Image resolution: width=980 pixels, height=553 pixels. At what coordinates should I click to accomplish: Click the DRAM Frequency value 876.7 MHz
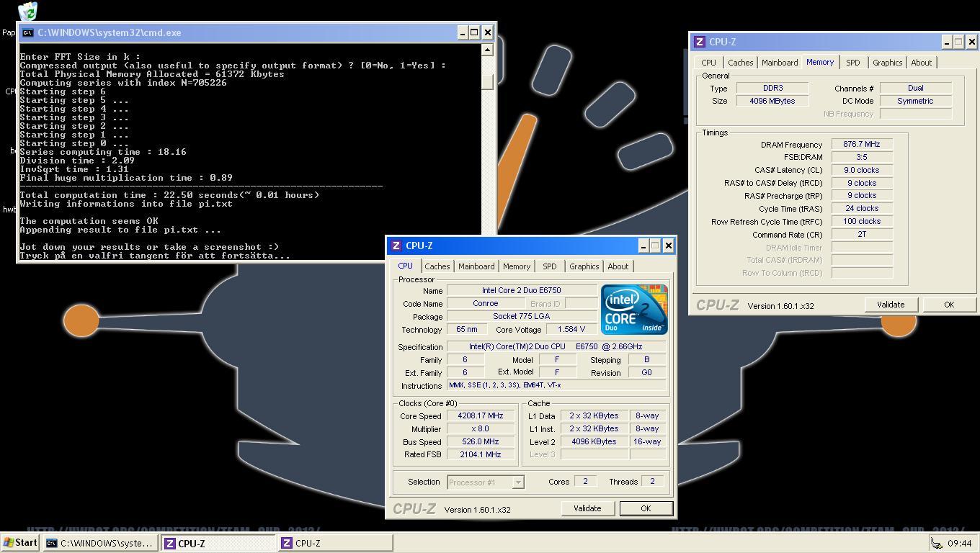862,144
